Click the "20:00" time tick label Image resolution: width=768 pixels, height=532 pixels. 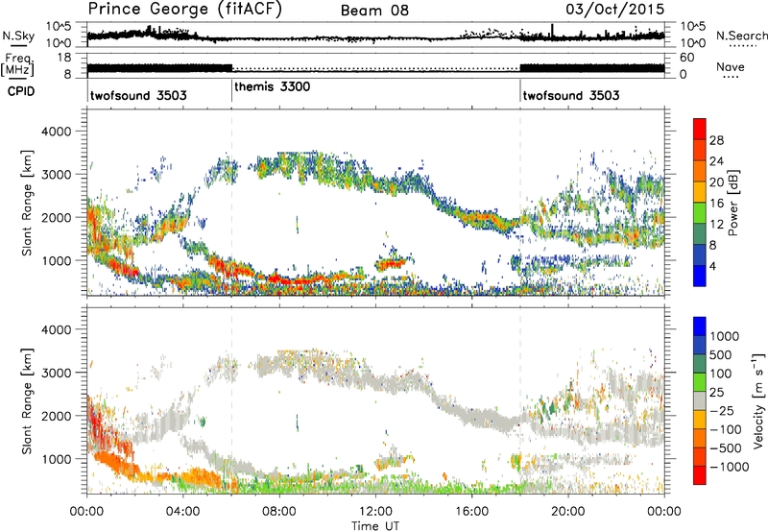point(568,512)
